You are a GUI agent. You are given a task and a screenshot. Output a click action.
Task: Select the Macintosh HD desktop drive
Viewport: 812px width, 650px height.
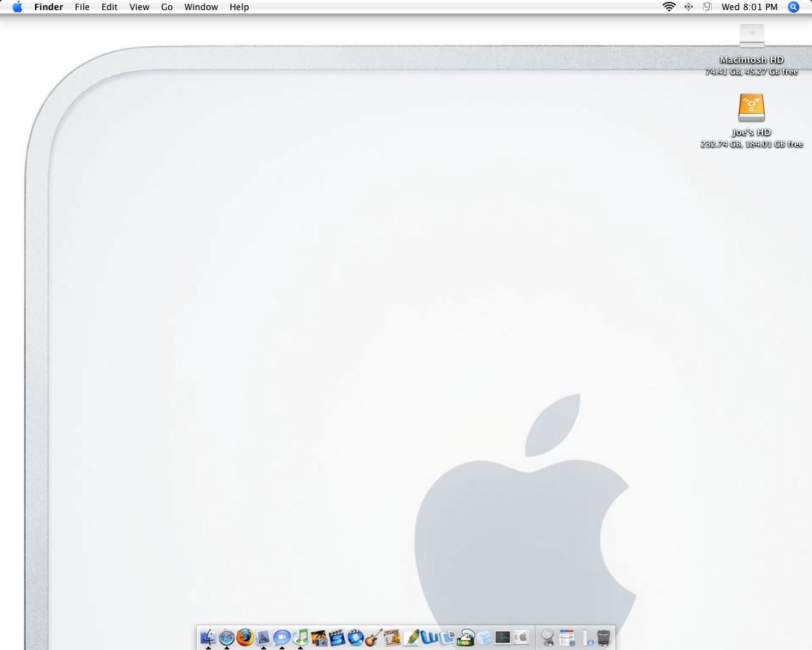(x=752, y=36)
